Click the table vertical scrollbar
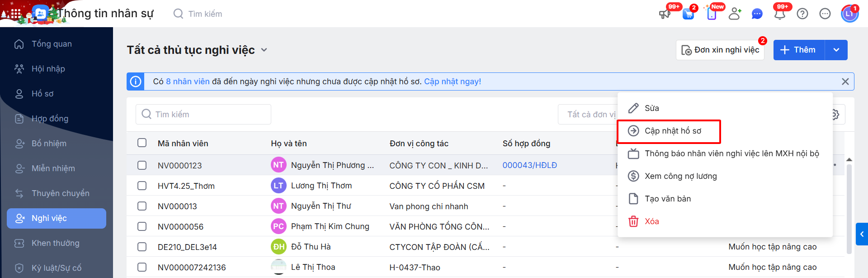The height and width of the screenshot is (278, 868). (x=849, y=208)
